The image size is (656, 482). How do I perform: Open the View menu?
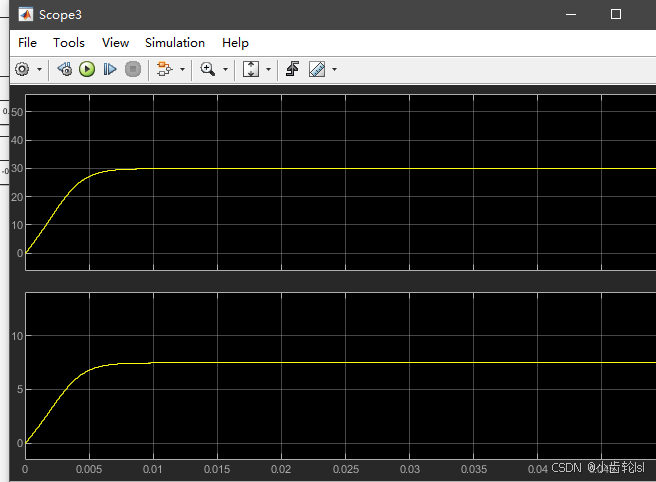point(115,43)
